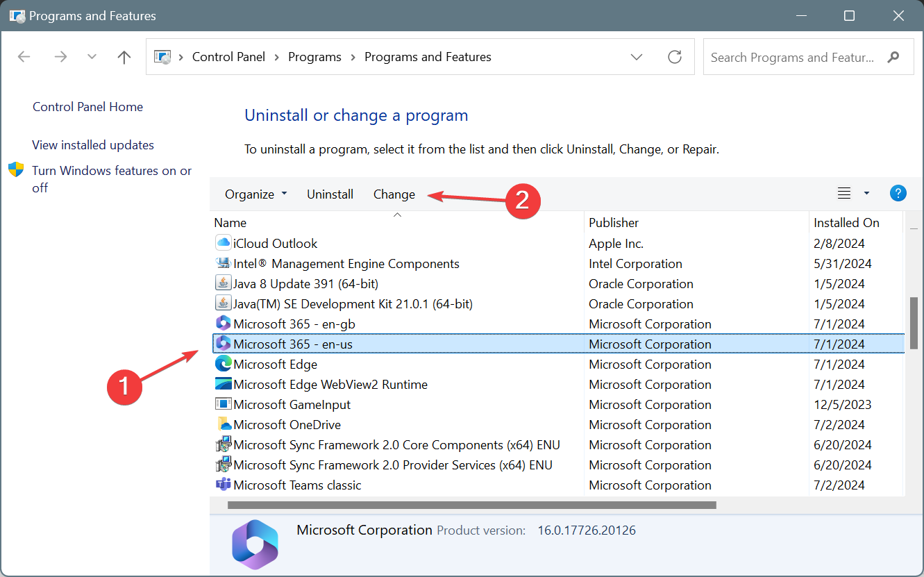The image size is (924, 577).
Task: Click the Edge WebView2 Runtime icon
Action: coord(223,385)
